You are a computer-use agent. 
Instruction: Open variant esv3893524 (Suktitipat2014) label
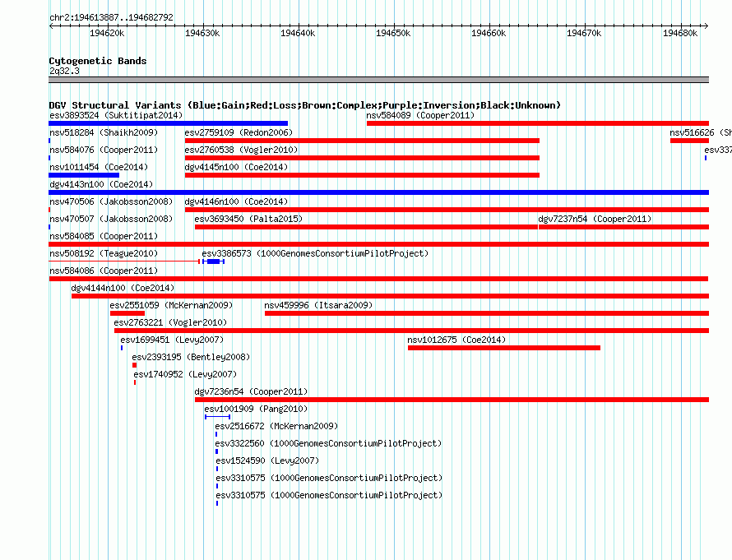[116, 115]
